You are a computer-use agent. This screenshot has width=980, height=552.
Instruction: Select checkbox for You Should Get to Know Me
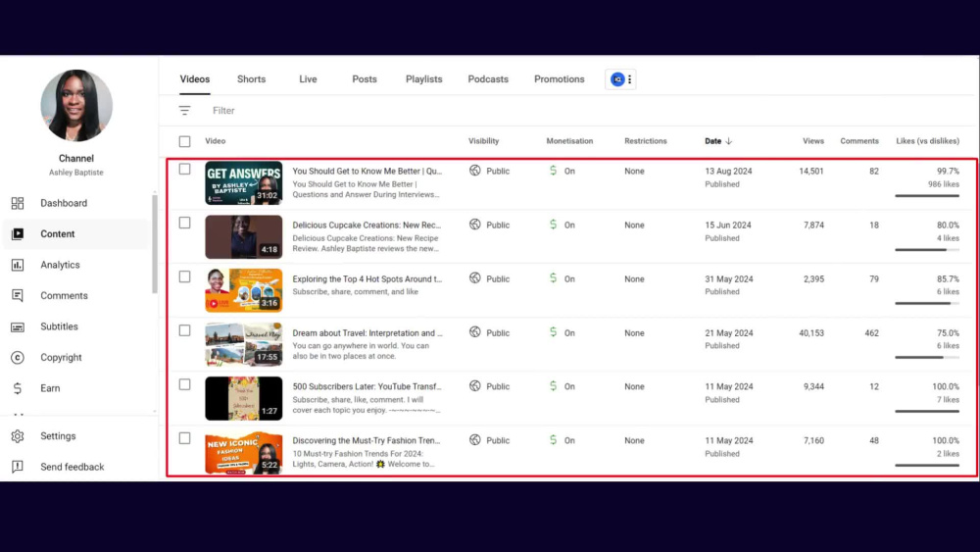[184, 169]
